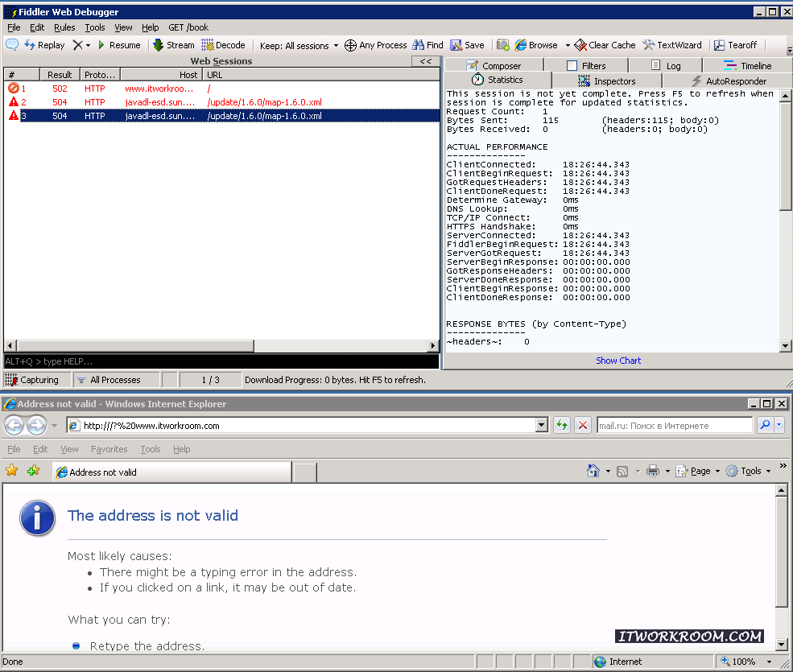The image size is (793, 672).
Task: Open the View menu in Internet Explorer
Action: (69, 449)
